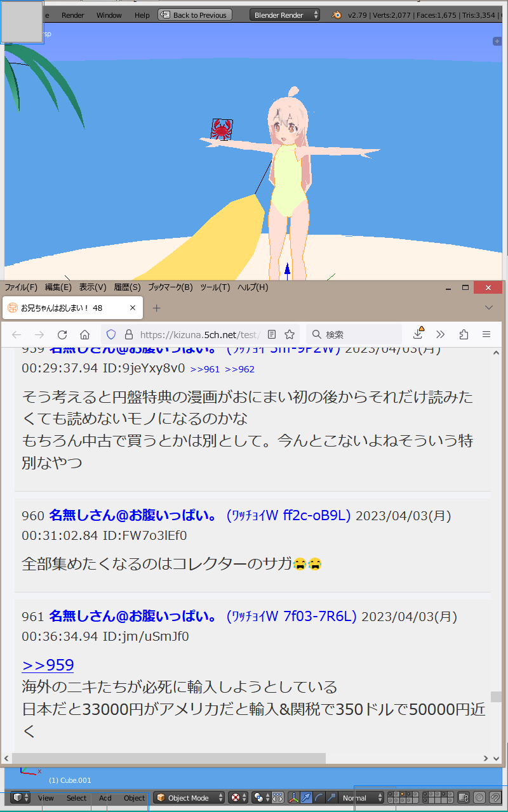
Task: Click the 検索 search box
Action: (x=354, y=334)
